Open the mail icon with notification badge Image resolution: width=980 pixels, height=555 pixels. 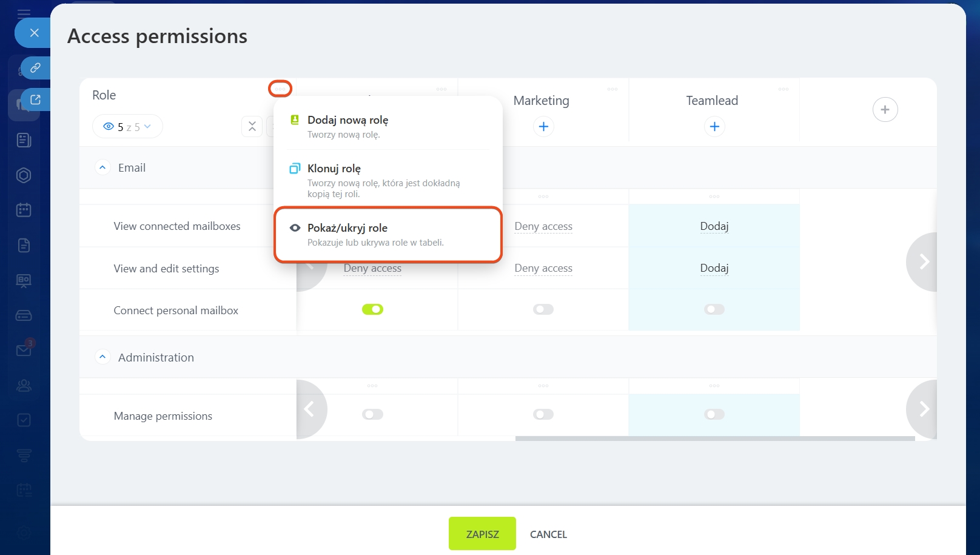tap(24, 350)
